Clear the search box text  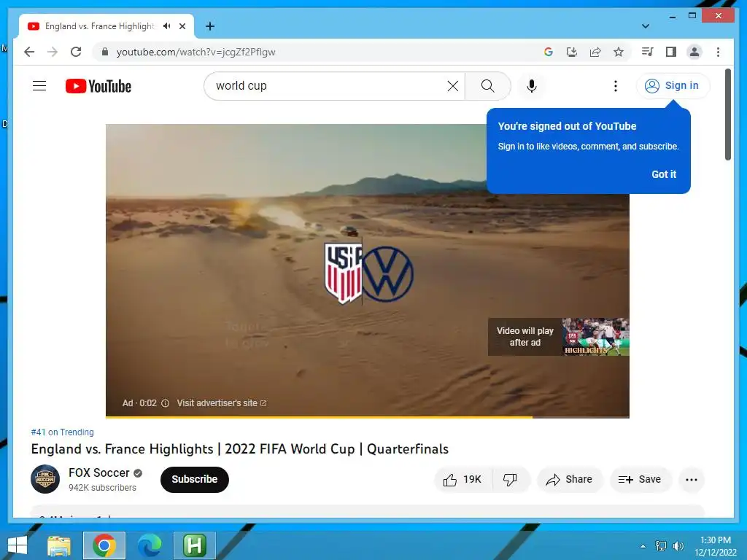point(452,86)
